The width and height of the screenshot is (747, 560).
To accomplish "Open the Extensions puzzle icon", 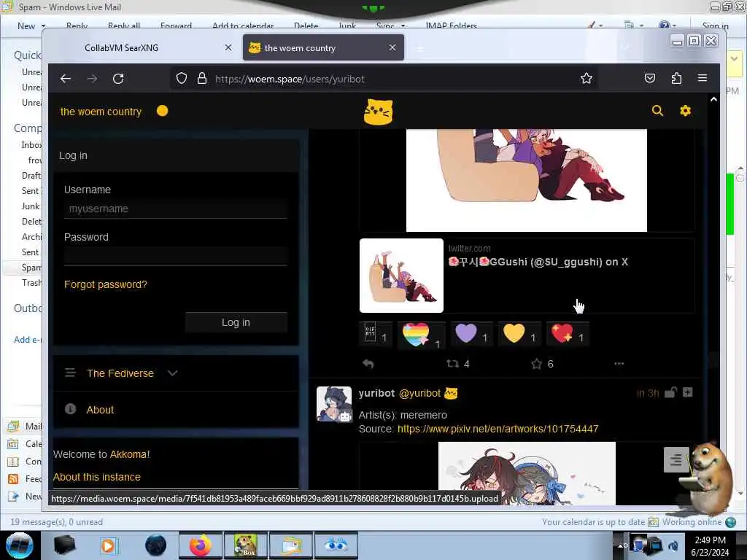I will [676, 78].
